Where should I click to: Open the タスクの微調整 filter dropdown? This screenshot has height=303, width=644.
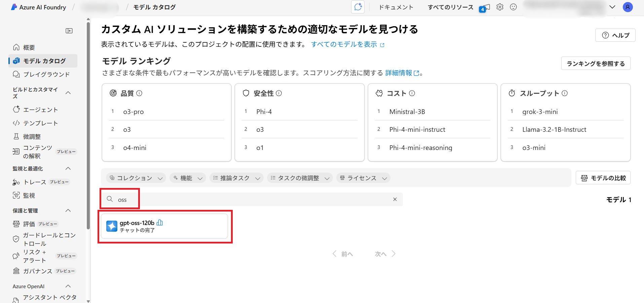pyautogui.click(x=300, y=178)
